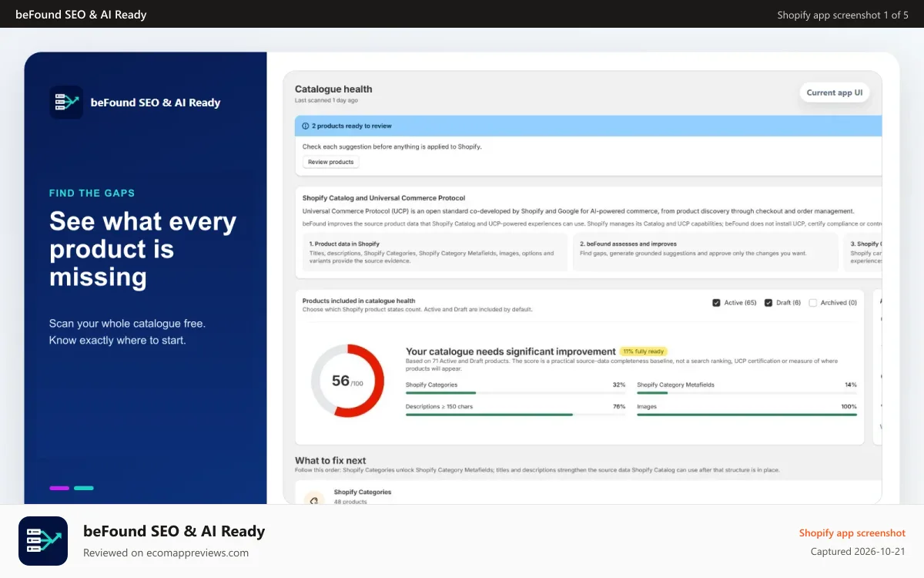Click the Images 100% progress bar
Image resolution: width=924 pixels, height=578 pixels.
coord(747,415)
